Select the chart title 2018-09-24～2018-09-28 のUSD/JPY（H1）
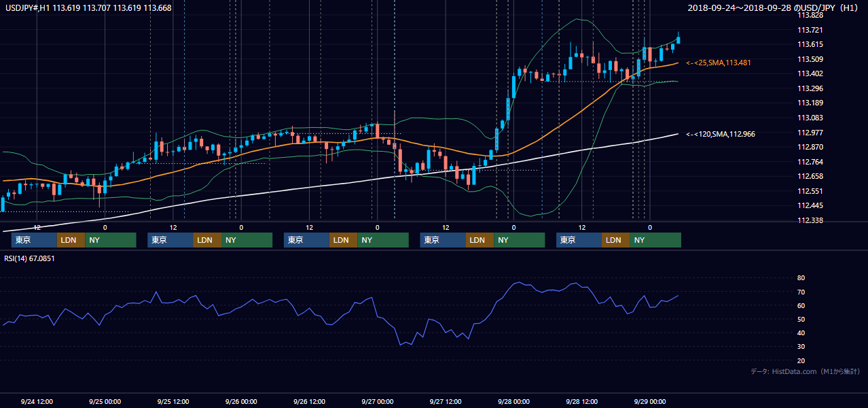The image size is (868, 408). pos(774,8)
